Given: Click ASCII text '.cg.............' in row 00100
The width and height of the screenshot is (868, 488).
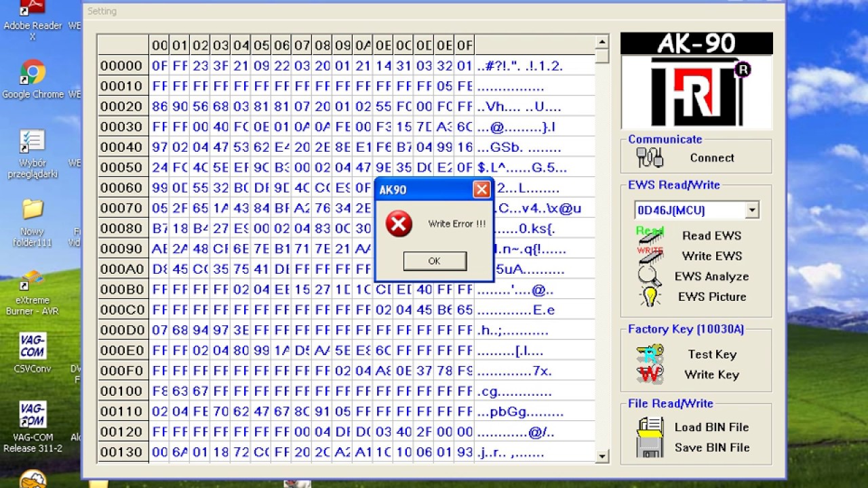Looking at the screenshot, I should [x=514, y=391].
